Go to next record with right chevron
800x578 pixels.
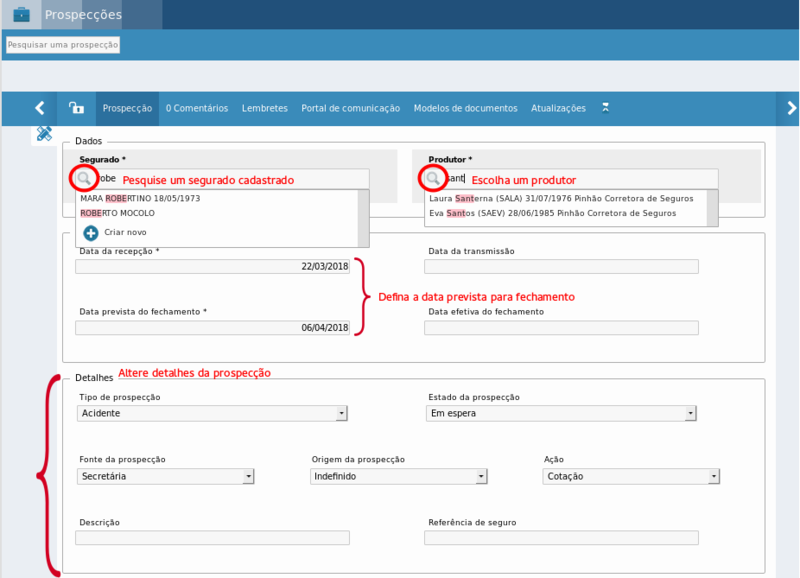click(x=791, y=108)
